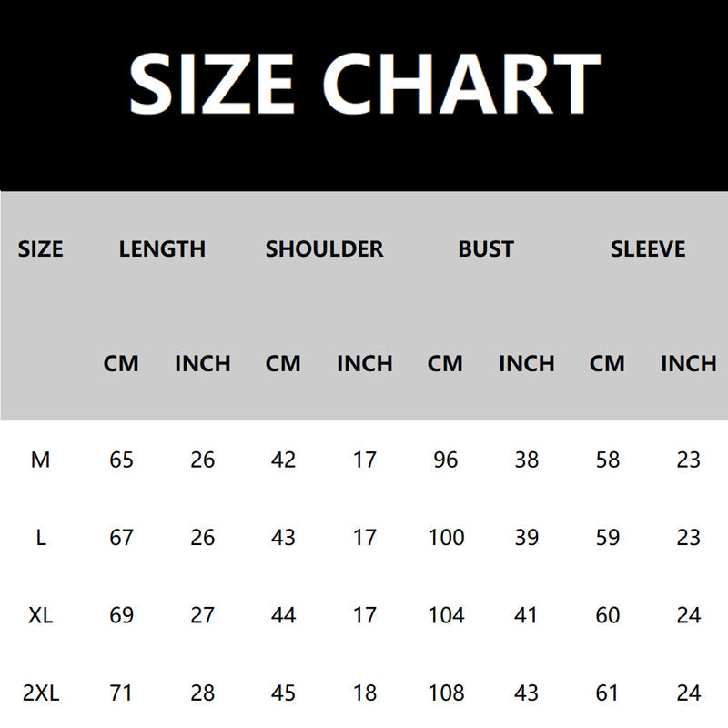
Task: Select the 2XL size row label
Action: (41, 693)
